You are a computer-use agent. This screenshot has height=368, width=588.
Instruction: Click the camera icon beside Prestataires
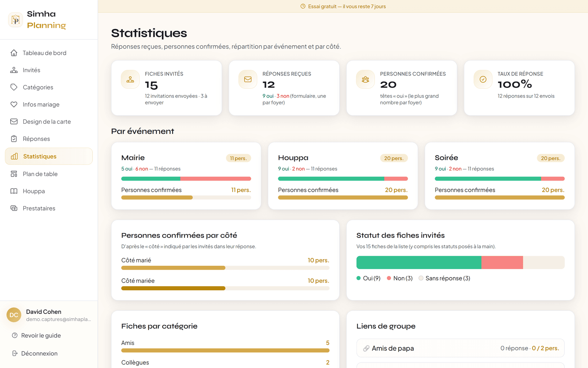14,208
